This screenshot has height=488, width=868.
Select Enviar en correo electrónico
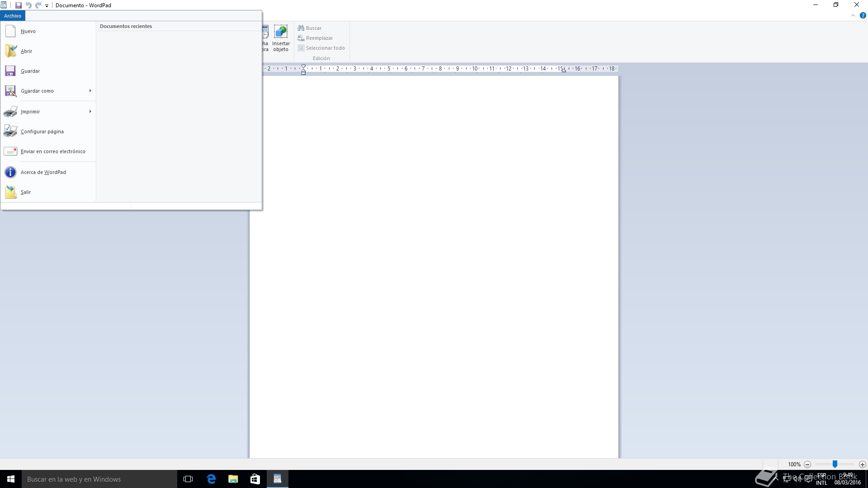(48, 151)
